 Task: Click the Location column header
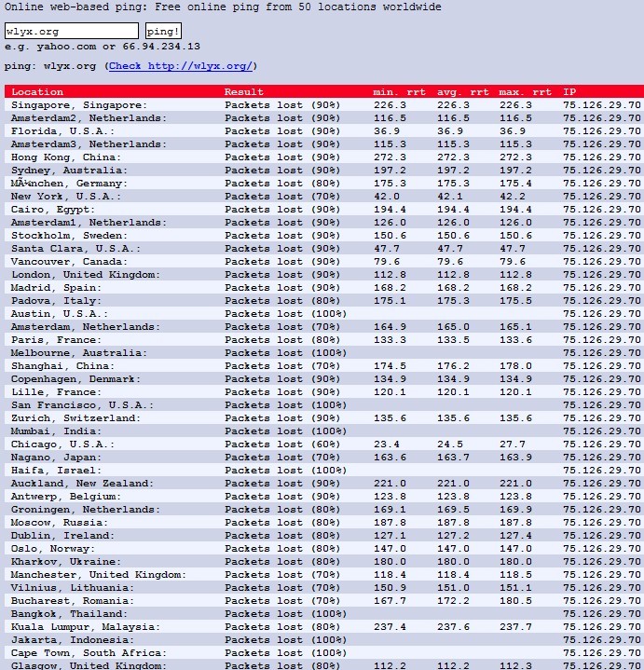(x=37, y=92)
